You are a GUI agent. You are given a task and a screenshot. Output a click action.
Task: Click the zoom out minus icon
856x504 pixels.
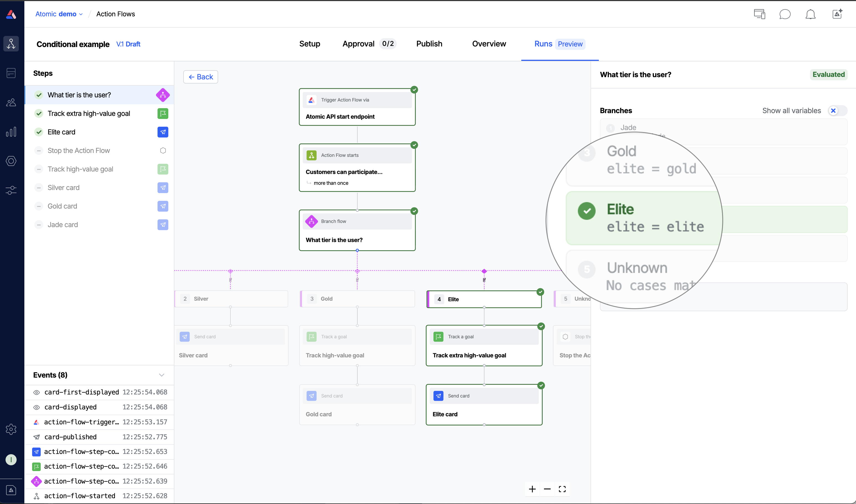coord(547,489)
